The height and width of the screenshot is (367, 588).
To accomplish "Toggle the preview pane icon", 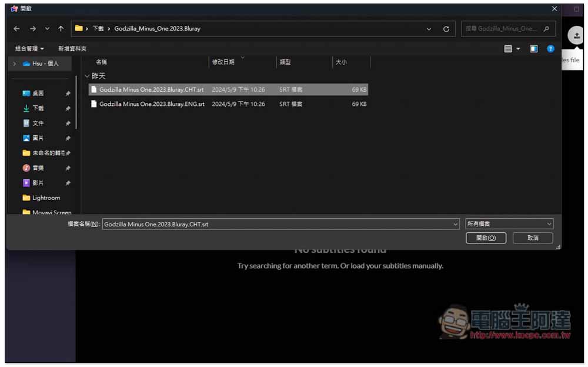I will click(x=534, y=48).
